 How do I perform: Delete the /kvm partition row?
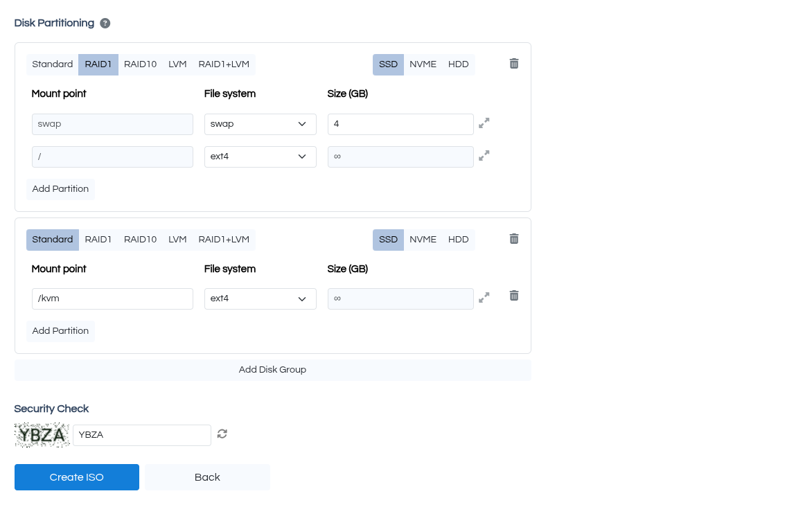pyautogui.click(x=513, y=295)
